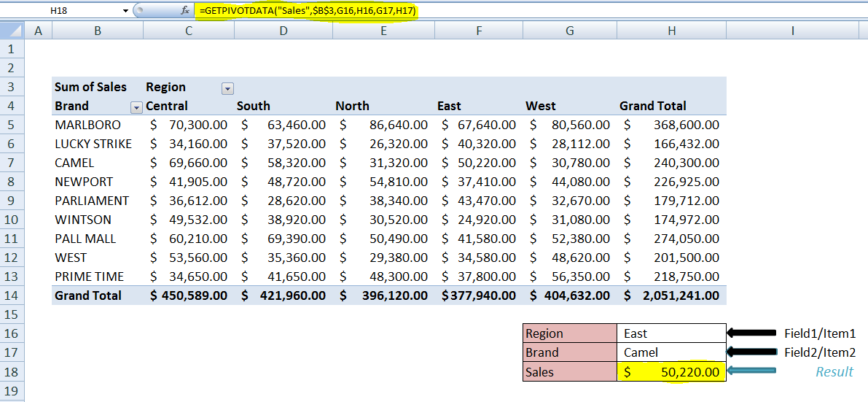
Task: Select column E header
Action: pos(383,31)
